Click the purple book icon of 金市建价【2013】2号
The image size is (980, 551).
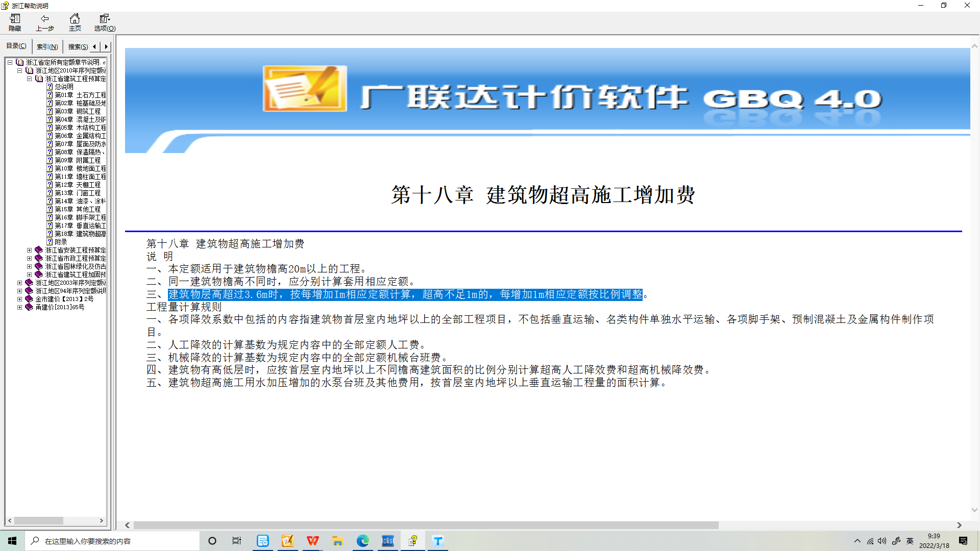29,299
